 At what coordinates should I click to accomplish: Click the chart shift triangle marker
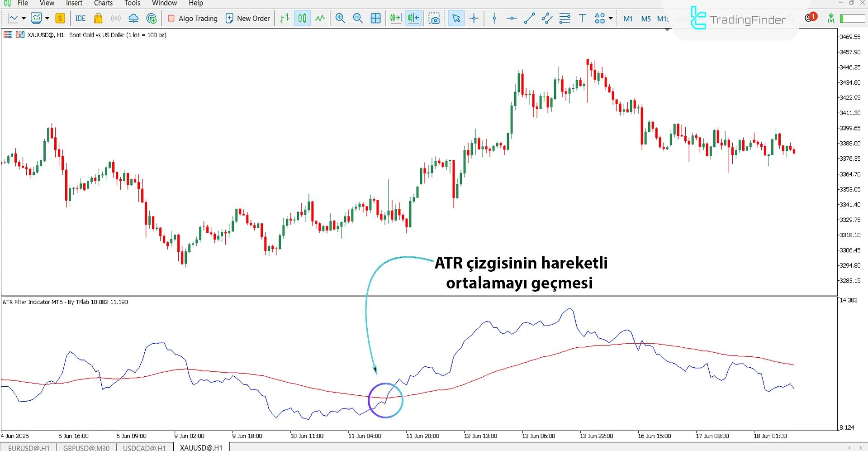pyautogui.click(x=667, y=30)
